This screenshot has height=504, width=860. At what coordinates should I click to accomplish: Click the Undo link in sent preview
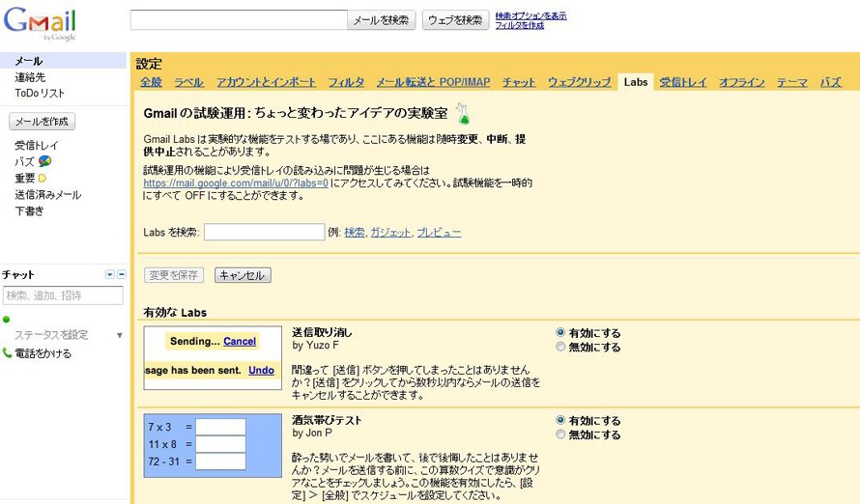point(261,371)
